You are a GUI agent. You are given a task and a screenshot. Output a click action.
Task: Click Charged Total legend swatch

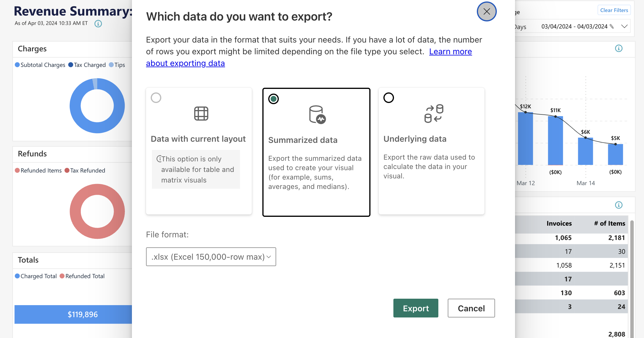tap(17, 276)
